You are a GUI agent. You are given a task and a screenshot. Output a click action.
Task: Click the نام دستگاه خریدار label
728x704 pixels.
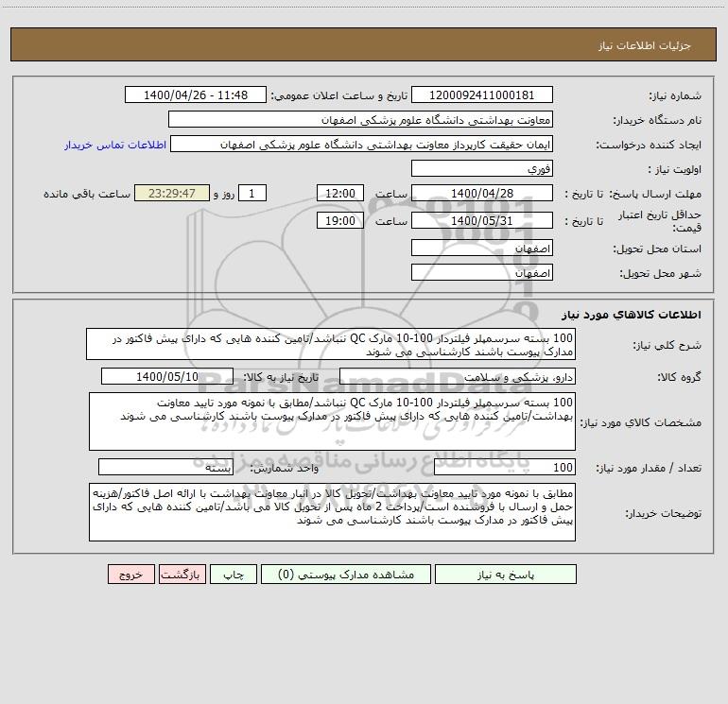pyautogui.click(x=657, y=120)
